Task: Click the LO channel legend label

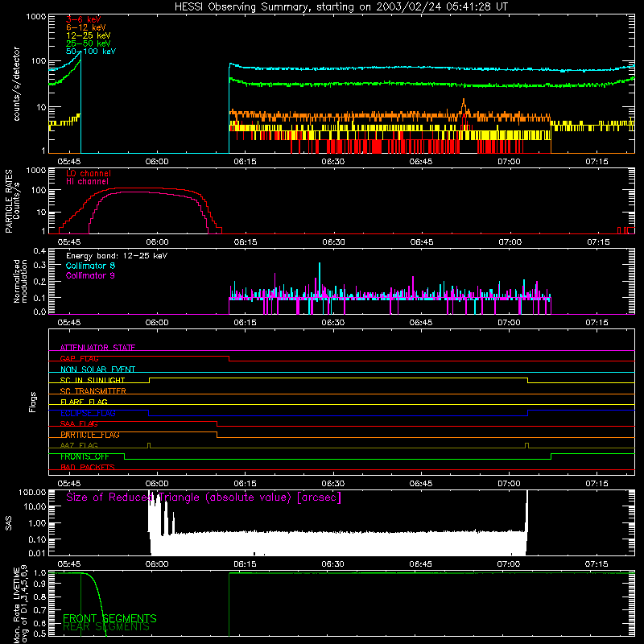Action: click(89, 173)
